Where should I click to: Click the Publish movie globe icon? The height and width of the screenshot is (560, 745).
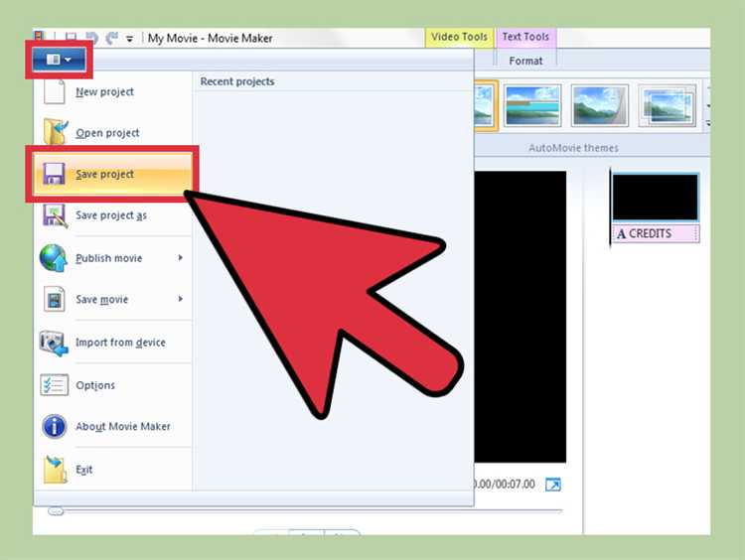click(x=54, y=258)
